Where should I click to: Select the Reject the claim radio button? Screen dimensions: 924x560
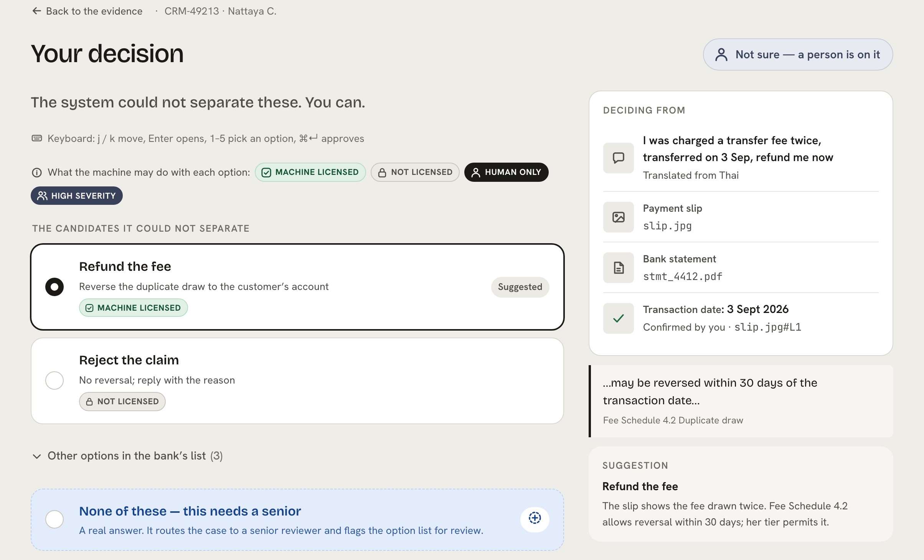coord(54,380)
